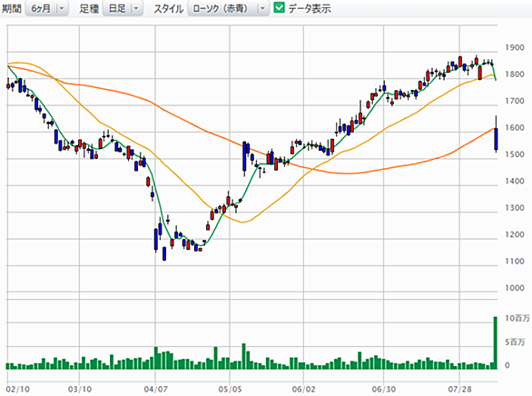The height and width of the screenshot is (396, 532).
Task: Click the tallest volume bar at far right
Action: (x=496, y=342)
